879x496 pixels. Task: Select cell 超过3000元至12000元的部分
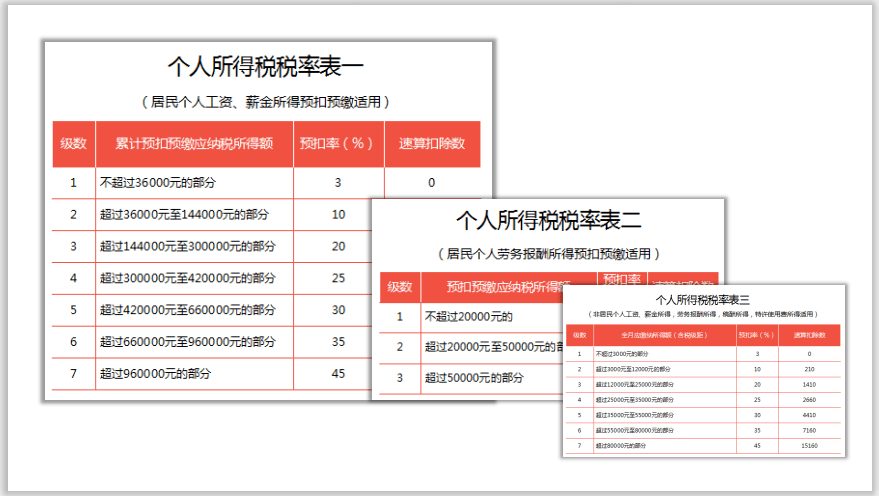pos(633,369)
